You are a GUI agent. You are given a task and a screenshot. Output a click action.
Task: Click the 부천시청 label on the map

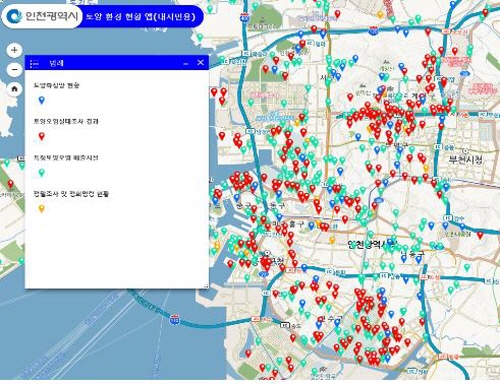point(466,160)
